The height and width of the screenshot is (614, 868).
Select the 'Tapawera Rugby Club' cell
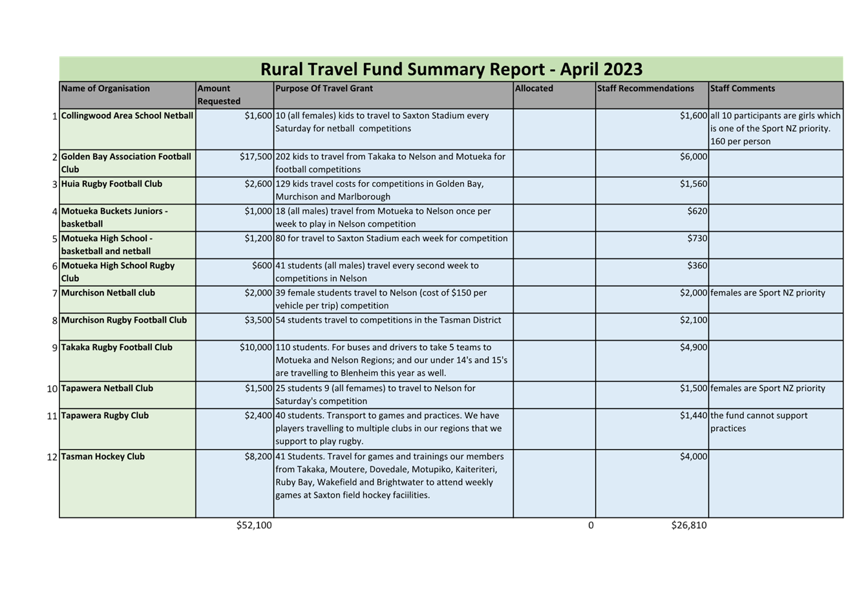(127, 429)
